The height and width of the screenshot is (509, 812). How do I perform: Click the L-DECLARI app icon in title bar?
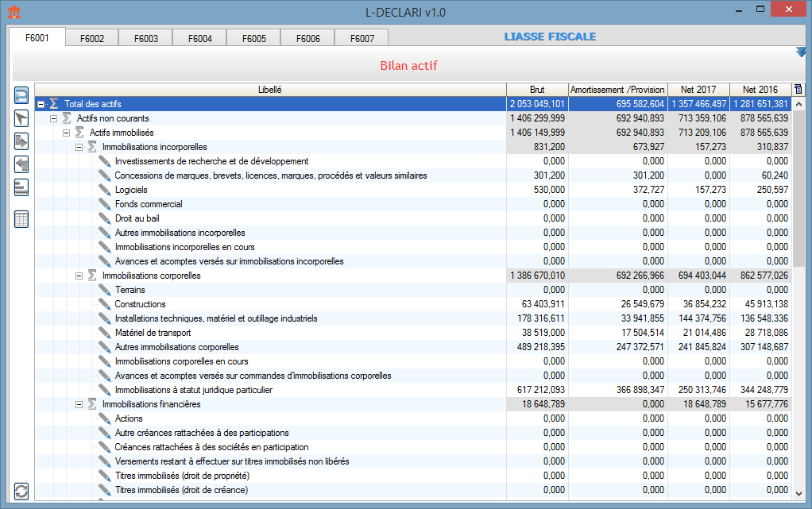[x=14, y=12]
